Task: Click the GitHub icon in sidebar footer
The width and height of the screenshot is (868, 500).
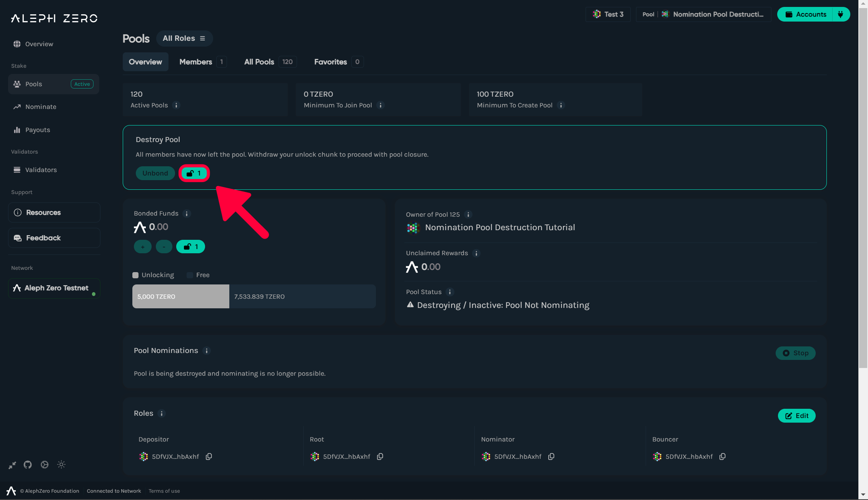Action: (x=28, y=465)
